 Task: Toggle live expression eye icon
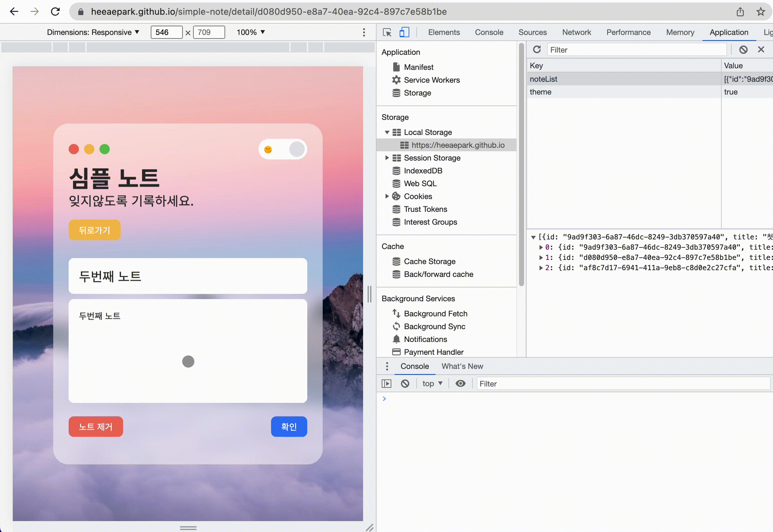click(x=460, y=384)
